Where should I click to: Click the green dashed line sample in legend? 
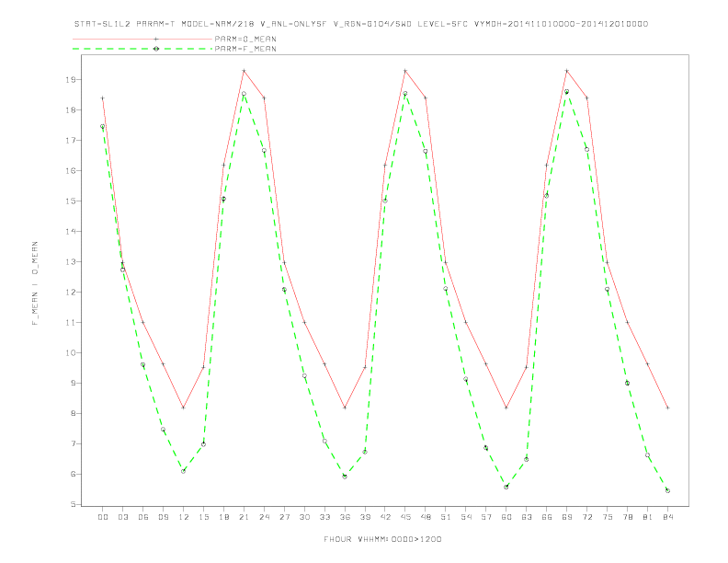pyautogui.click(x=142, y=49)
